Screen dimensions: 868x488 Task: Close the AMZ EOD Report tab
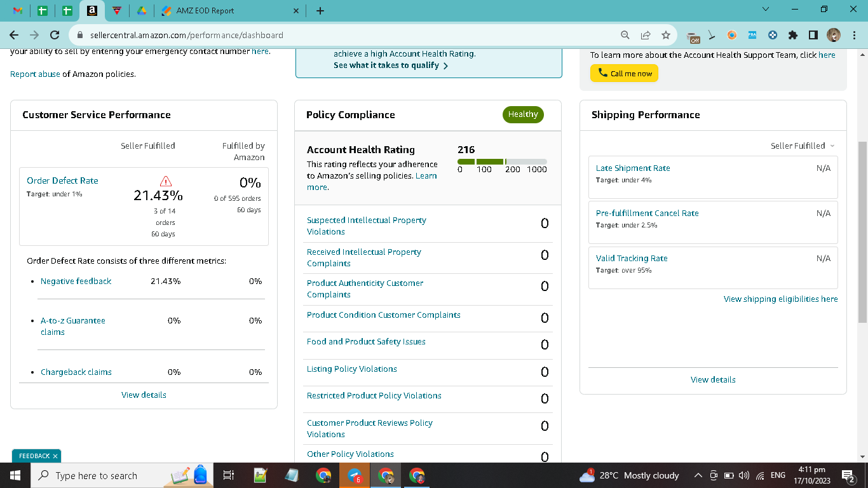(x=295, y=11)
